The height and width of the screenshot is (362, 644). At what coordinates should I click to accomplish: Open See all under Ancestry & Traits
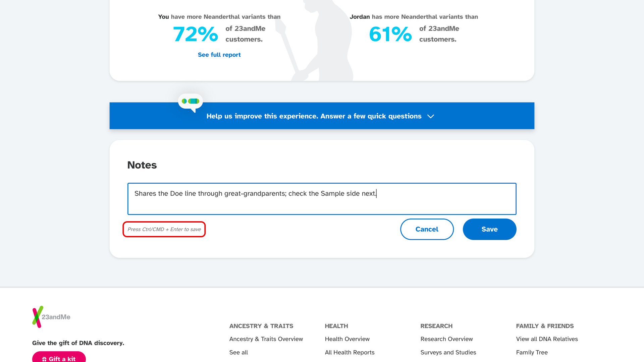[x=238, y=352]
